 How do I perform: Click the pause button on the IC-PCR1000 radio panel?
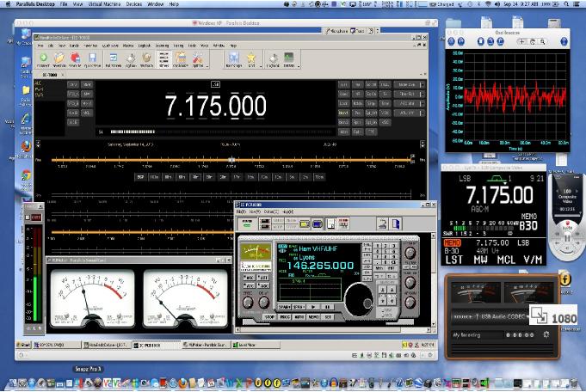327,307
